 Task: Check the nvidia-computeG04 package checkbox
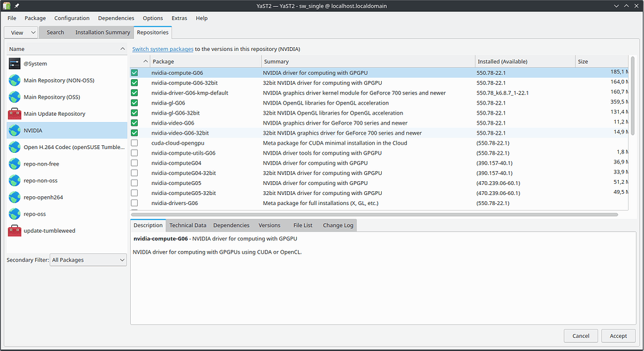[135, 163]
